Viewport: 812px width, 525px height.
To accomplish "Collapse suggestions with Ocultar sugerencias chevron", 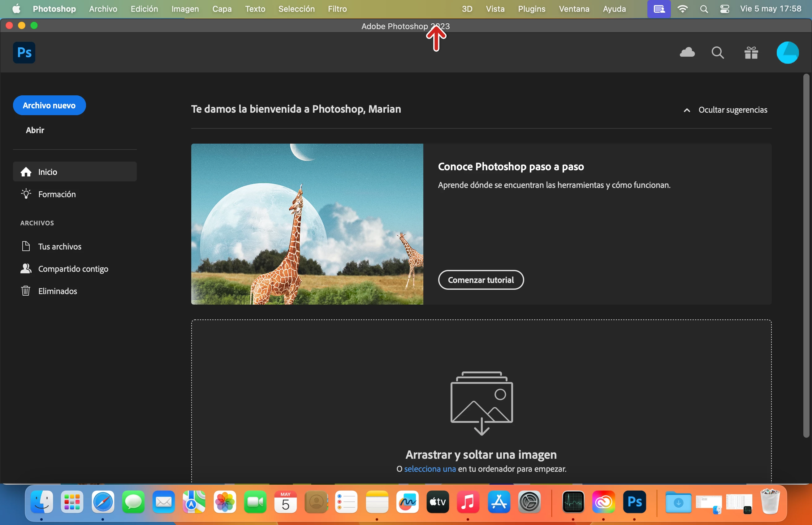I will [687, 110].
